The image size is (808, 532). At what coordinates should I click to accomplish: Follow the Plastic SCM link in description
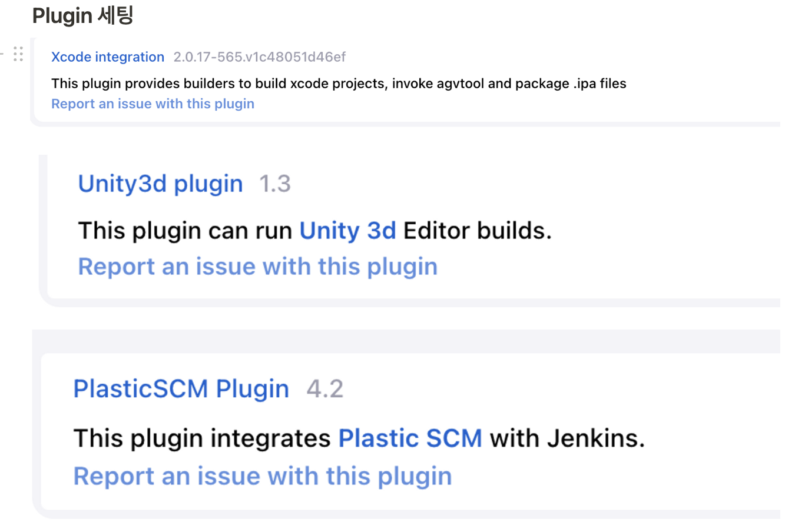(x=410, y=438)
